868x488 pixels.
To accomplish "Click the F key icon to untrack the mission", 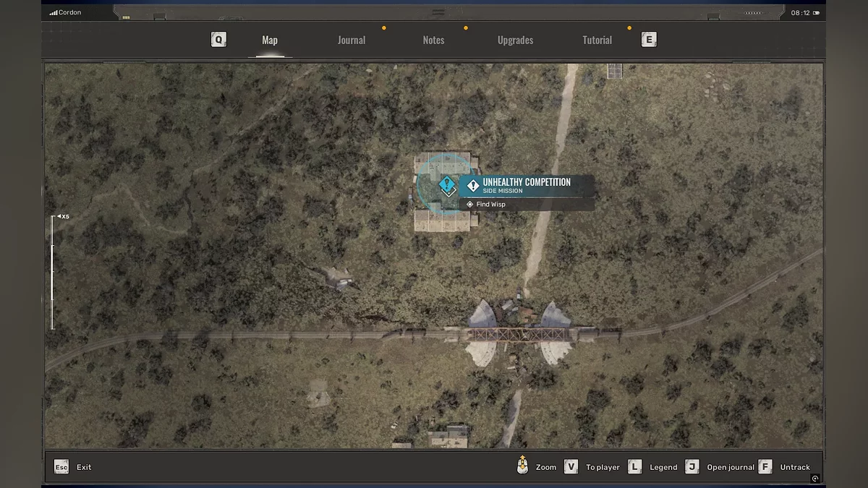I will (765, 467).
